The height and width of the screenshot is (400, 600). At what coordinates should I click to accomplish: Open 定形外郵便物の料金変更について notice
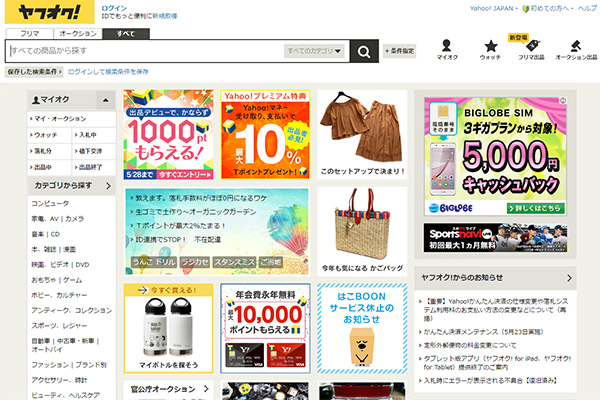[x=470, y=345]
